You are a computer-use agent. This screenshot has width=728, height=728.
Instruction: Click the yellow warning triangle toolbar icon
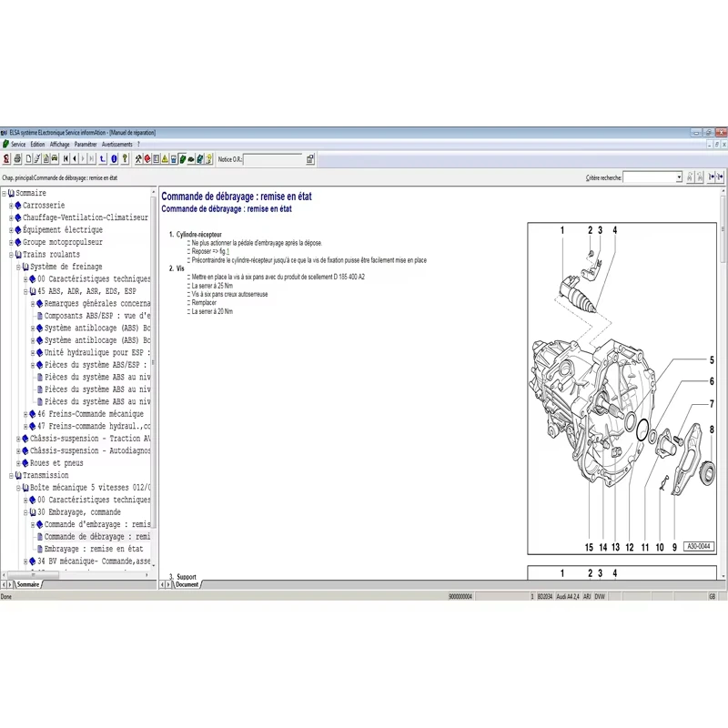[165, 159]
